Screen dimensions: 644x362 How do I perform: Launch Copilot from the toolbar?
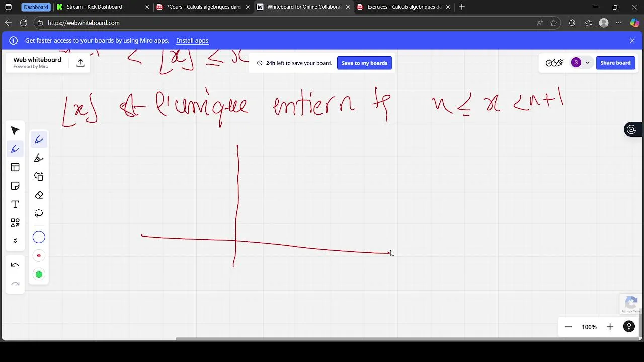pos(634,23)
